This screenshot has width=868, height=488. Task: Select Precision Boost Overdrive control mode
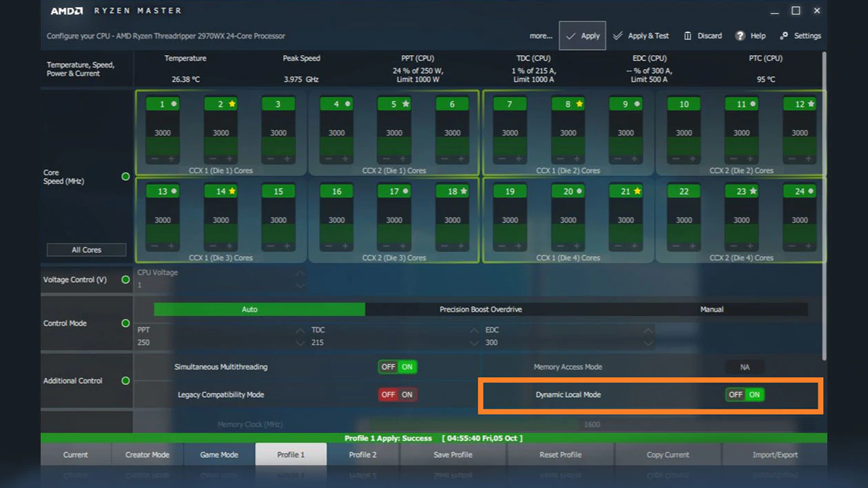(x=480, y=310)
